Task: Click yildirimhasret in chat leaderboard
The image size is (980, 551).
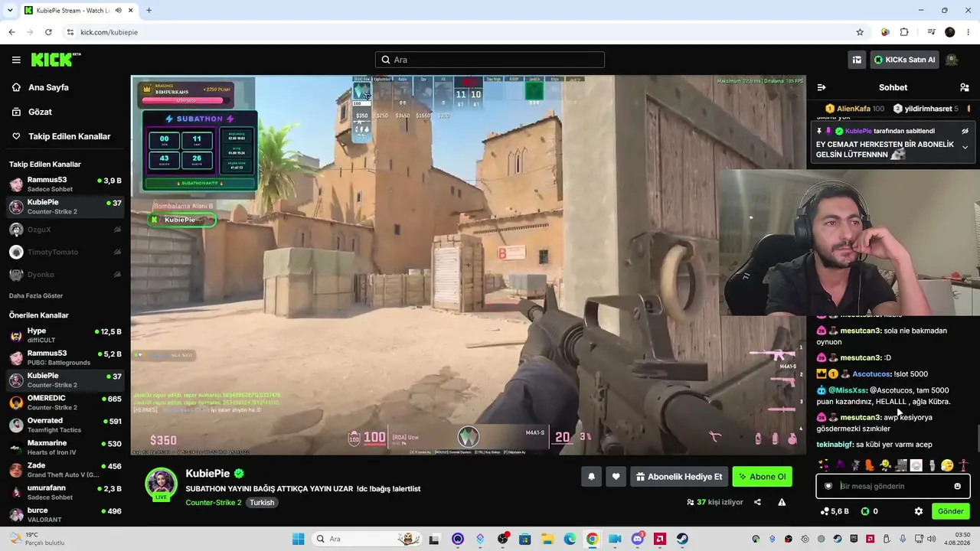Action: tap(928, 109)
